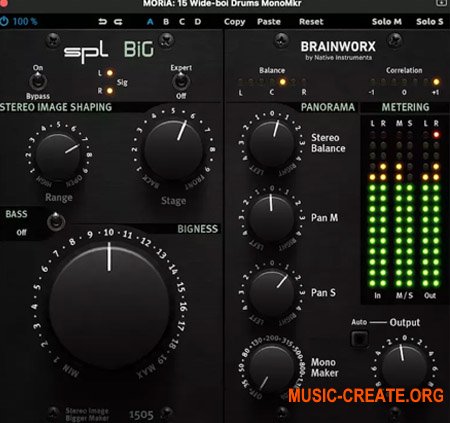Click the Pan M knob
This screenshot has height=423, width=450.
pyautogui.click(x=272, y=218)
